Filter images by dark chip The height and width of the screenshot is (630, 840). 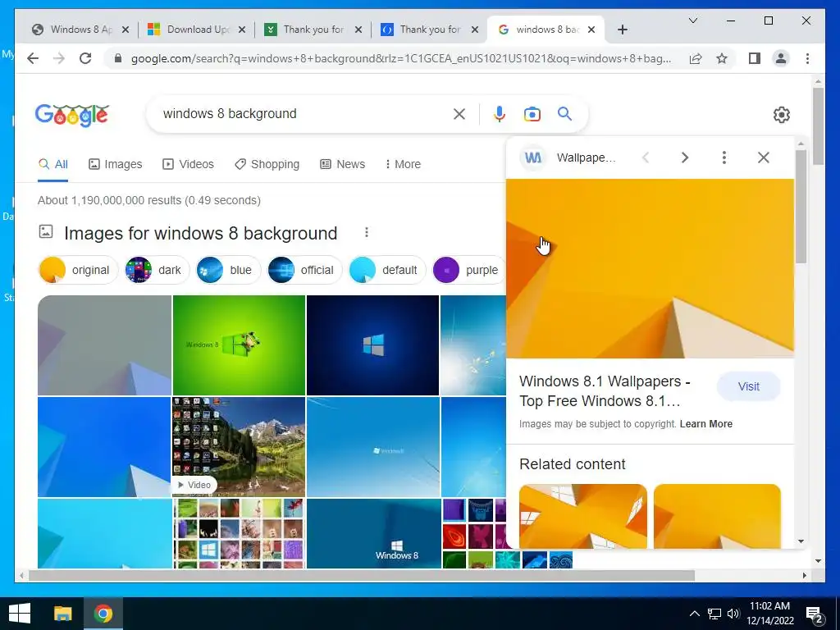157,270
